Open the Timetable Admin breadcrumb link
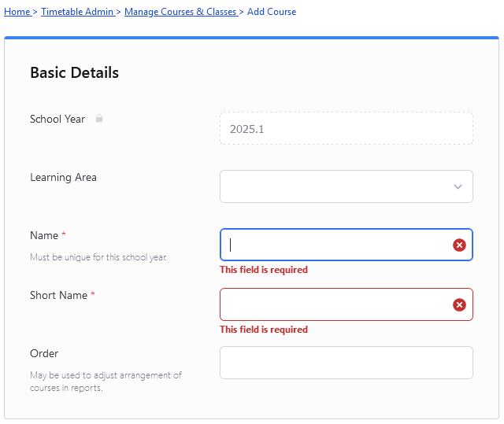Viewport: 504px width, 424px height. [77, 12]
